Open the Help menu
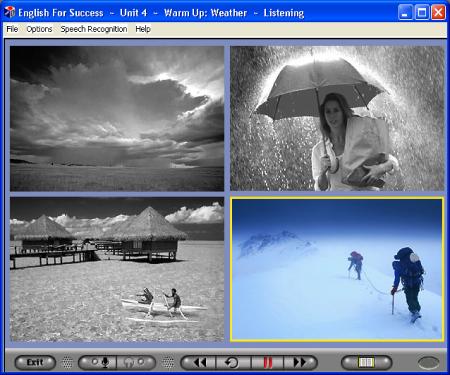Image resolution: width=450 pixels, height=375 pixels. 143,29
